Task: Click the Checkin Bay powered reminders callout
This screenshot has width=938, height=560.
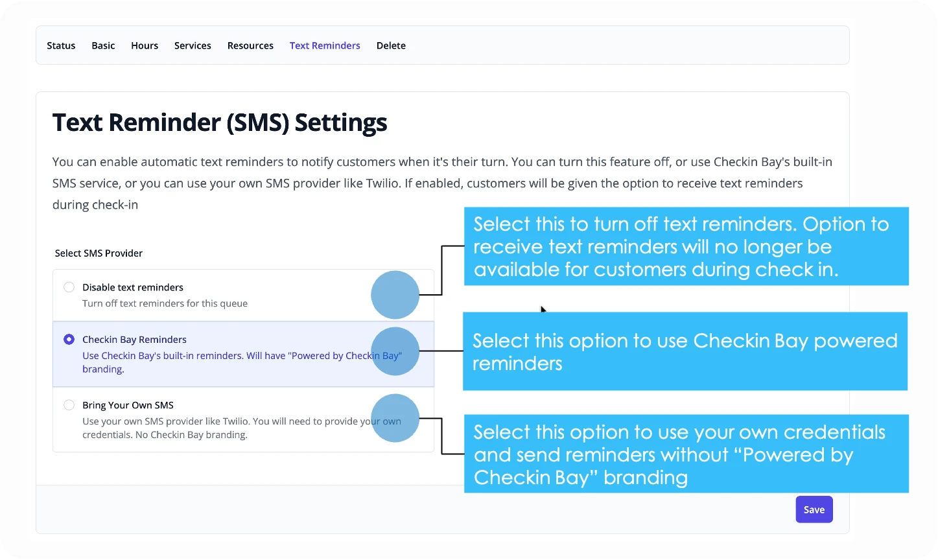Action: point(685,351)
